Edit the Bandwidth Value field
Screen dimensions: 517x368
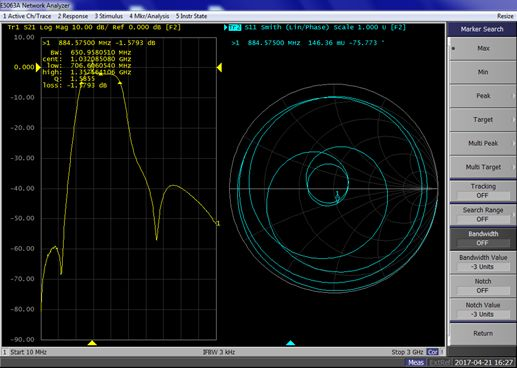(483, 262)
